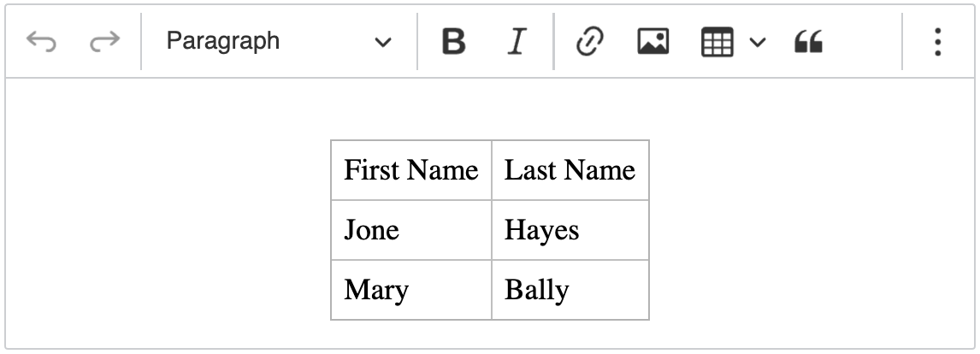Click the Paragraph label text
This screenshot has height=354, width=980.
click(x=222, y=41)
